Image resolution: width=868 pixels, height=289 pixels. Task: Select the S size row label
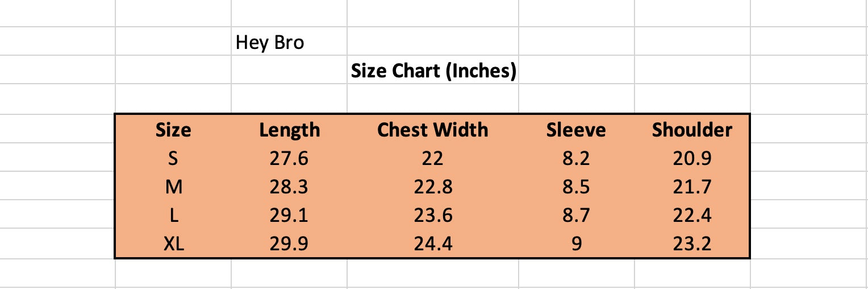point(173,158)
